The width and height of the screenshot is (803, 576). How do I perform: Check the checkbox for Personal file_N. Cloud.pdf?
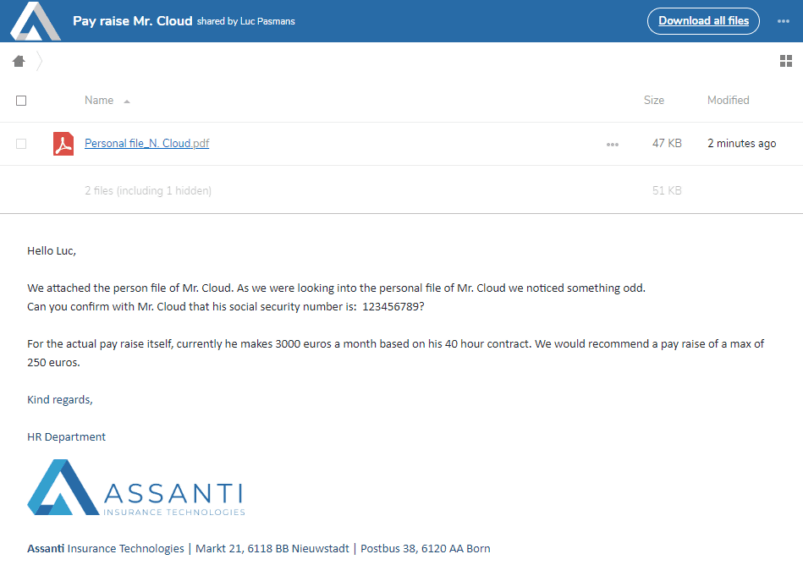pos(20,143)
